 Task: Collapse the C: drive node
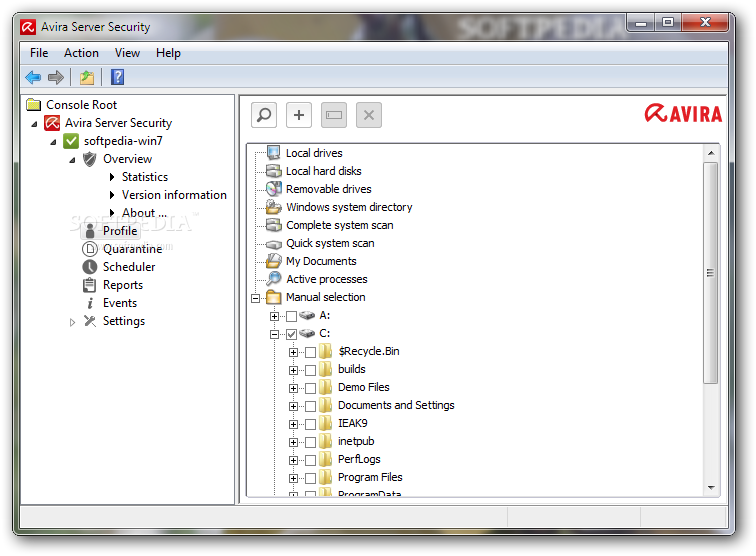point(274,334)
